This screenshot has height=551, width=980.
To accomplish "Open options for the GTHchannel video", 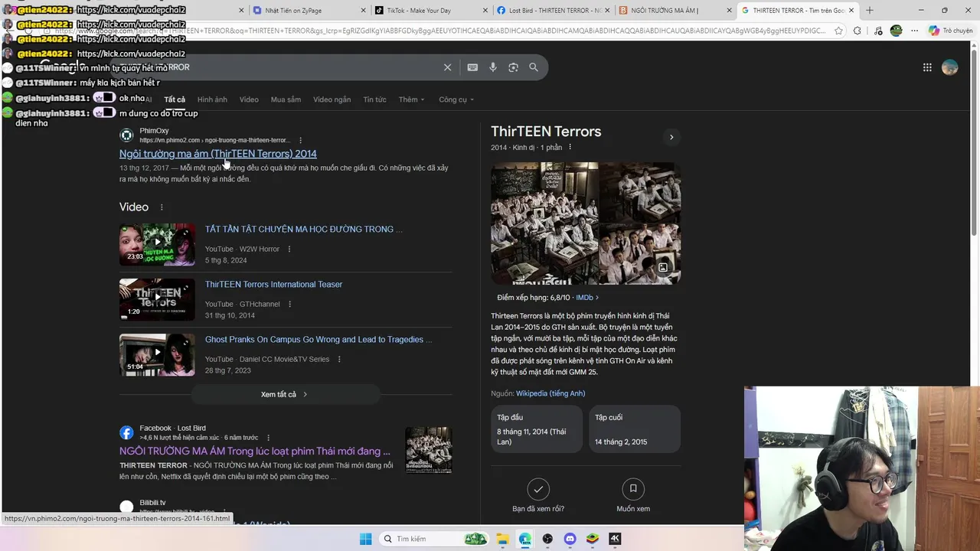I will (x=289, y=304).
